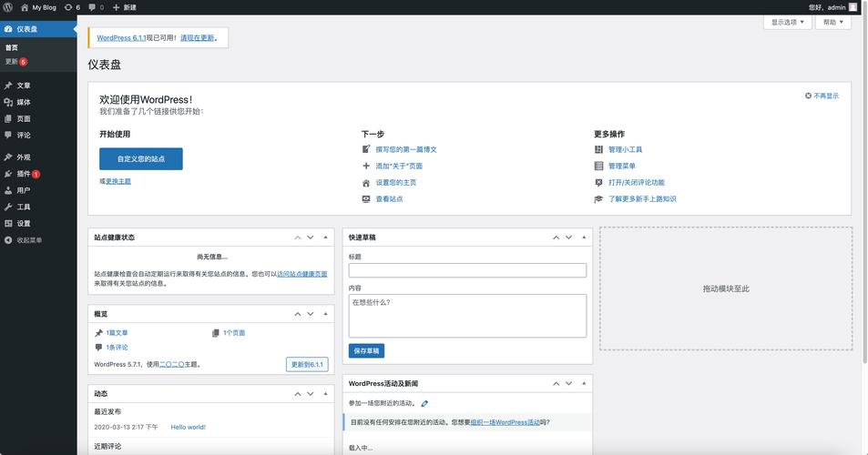Viewport: 868px width, 455px height.
Task: Click the edit location pencil icon
Action: coord(424,403)
